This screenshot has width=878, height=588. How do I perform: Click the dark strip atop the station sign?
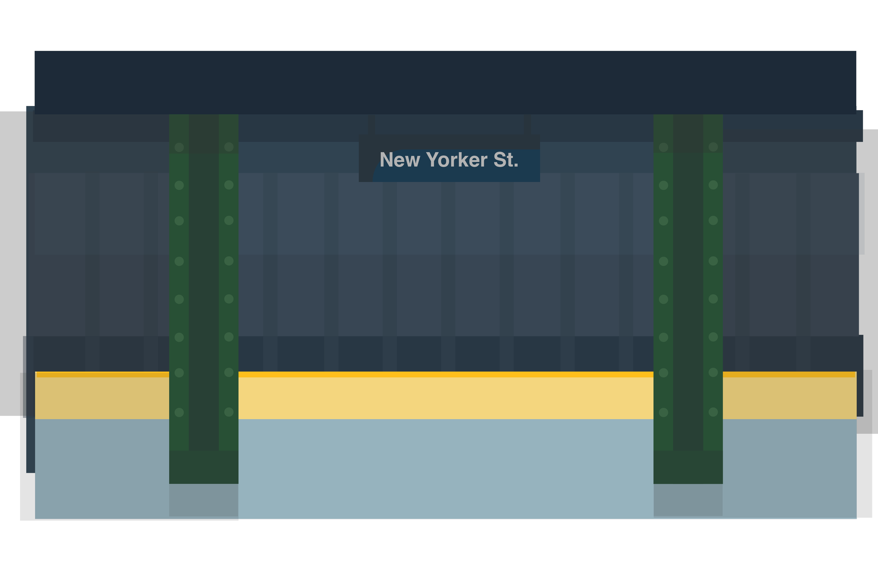(x=449, y=142)
